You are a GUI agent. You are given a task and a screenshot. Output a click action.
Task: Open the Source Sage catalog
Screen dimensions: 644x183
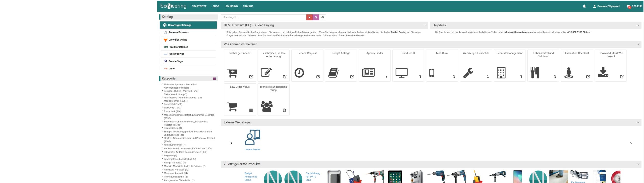tap(188, 61)
